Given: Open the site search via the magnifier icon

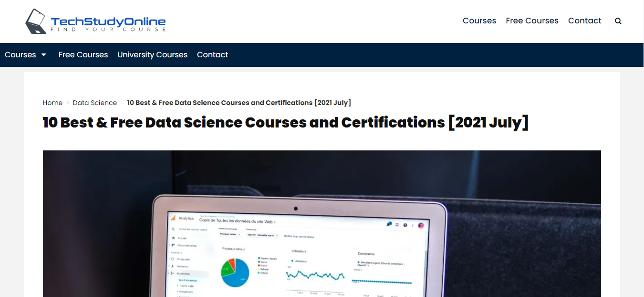Looking at the screenshot, I should pos(618,21).
